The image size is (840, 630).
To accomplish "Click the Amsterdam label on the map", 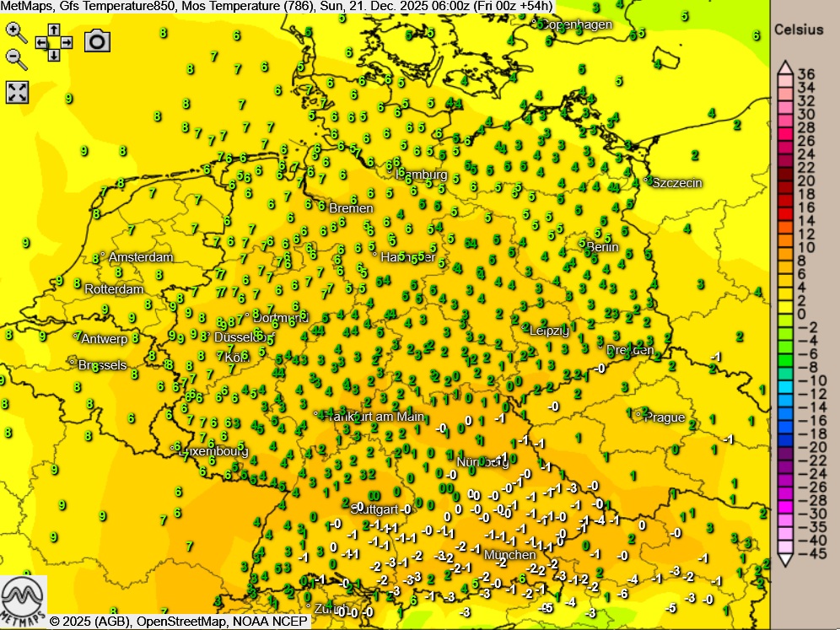I will pos(140,257).
